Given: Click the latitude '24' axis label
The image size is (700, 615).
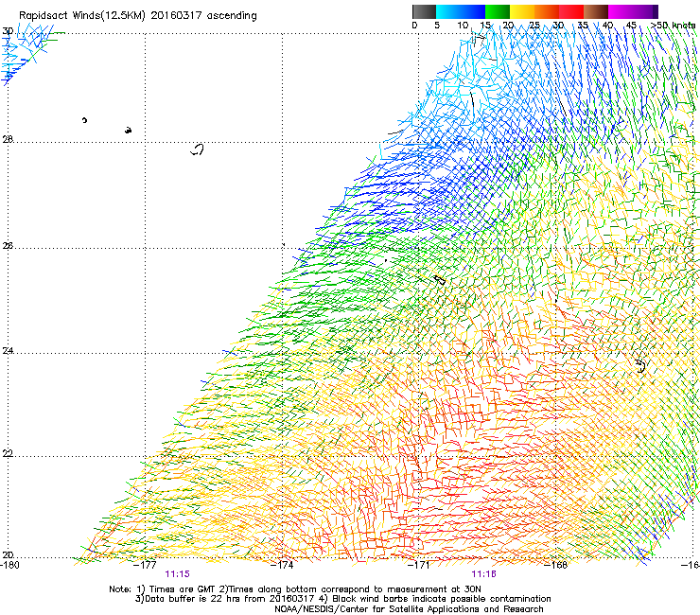Looking at the screenshot, I should [x=8, y=351].
